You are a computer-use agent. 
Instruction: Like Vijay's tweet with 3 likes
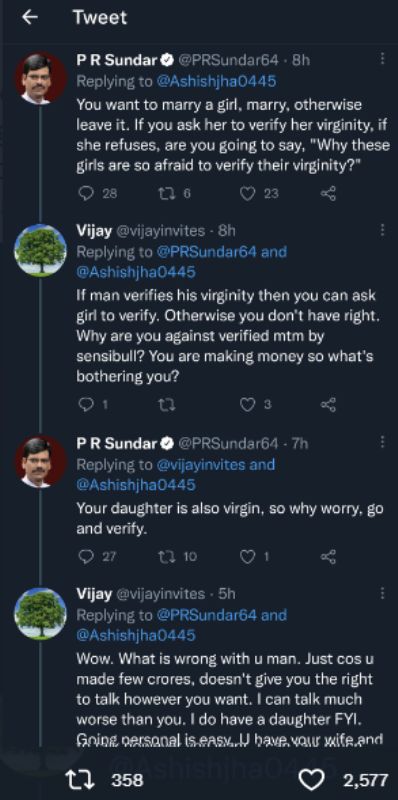(247, 405)
